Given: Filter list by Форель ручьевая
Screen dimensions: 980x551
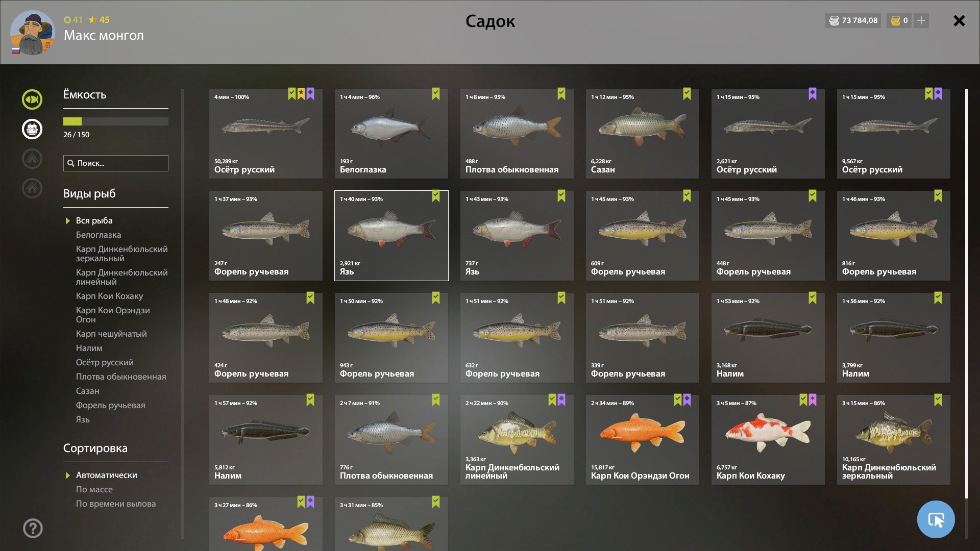Looking at the screenshot, I should pyautogui.click(x=111, y=405).
